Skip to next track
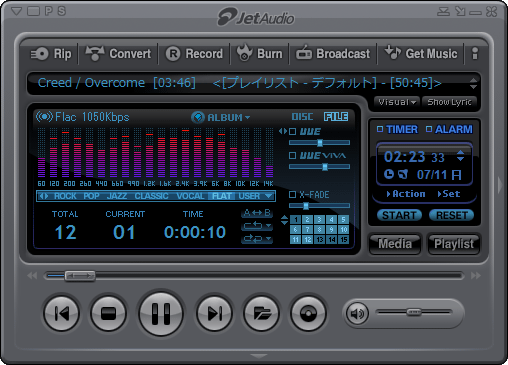The width and height of the screenshot is (508, 365). pyautogui.click(x=214, y=313)
